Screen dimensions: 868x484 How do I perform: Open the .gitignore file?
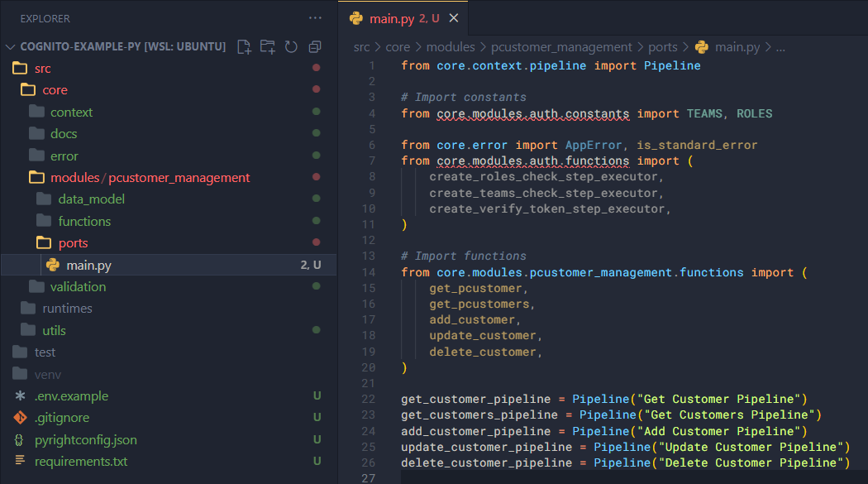(x=61, y=418)
